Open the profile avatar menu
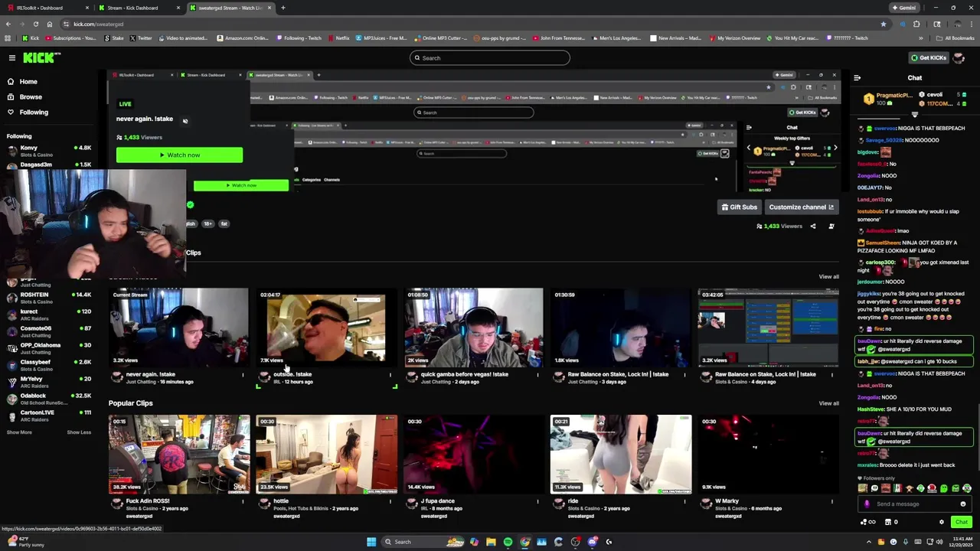The height and width of the screenshot is (551, 980). 958,58
